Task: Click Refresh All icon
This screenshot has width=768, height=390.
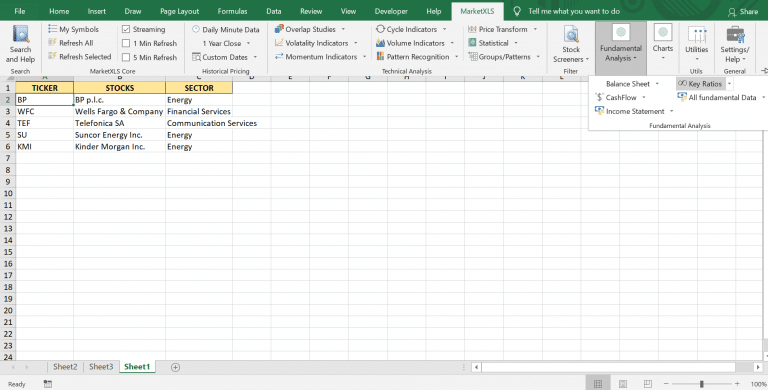Action: point(52,43)
